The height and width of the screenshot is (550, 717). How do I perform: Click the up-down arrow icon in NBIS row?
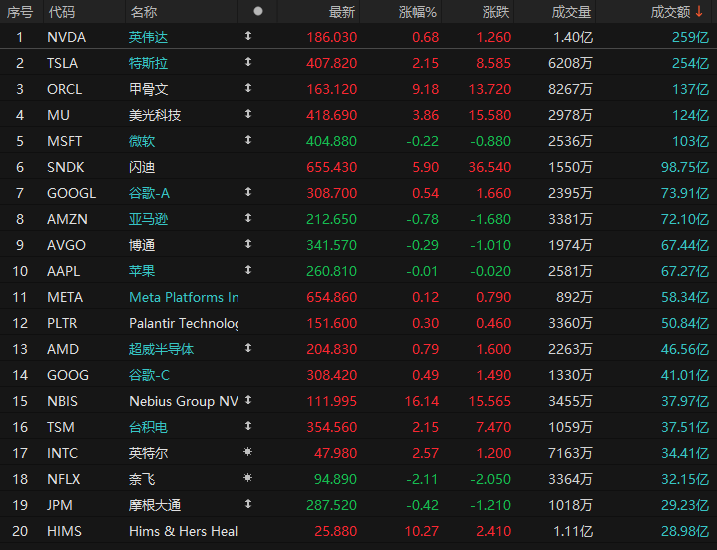(248, 400)
